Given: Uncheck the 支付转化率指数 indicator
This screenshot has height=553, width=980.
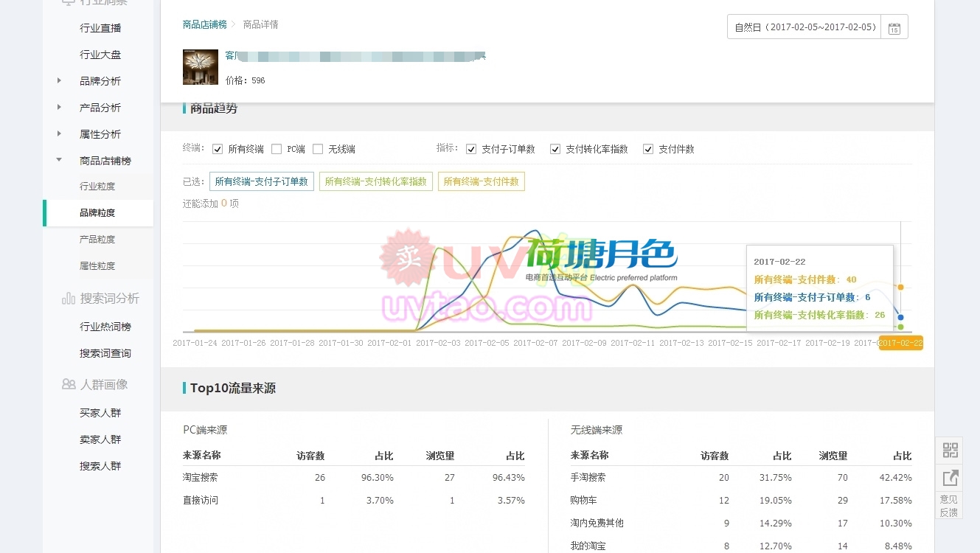Looking at the screenshot, I should (x=555, y=149).
